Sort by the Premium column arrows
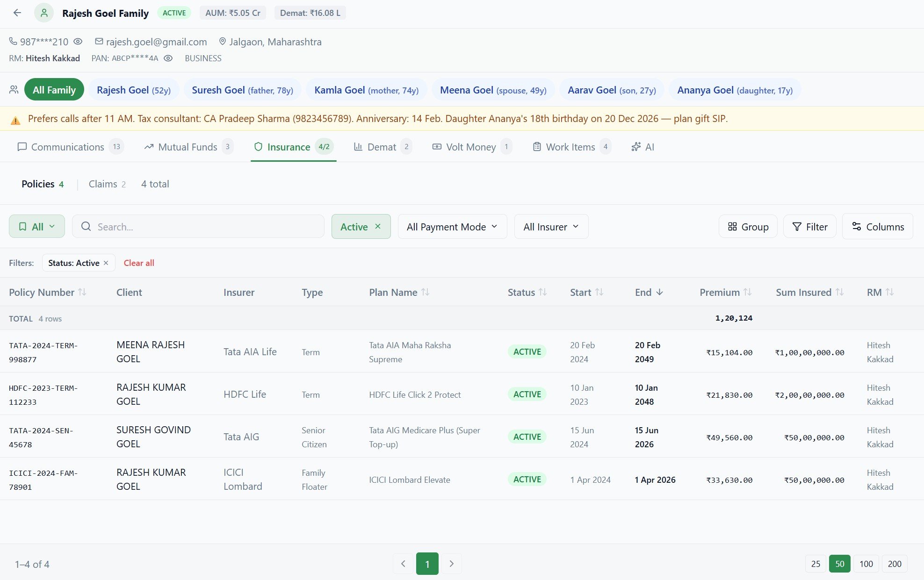The image size is (924, 580). pyautogui.click(x=748, y=292)
